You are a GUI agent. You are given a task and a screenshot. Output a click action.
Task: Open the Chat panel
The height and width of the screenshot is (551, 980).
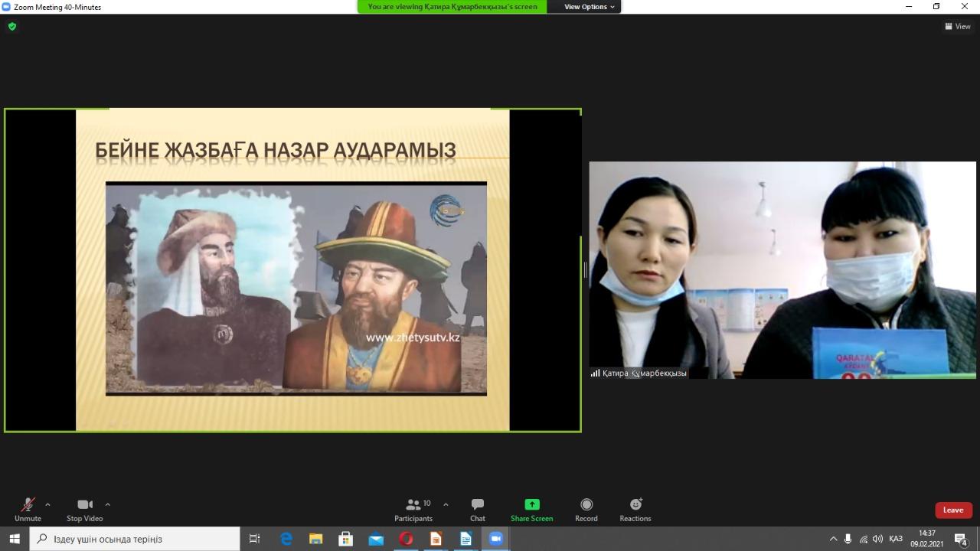[477, 510]
